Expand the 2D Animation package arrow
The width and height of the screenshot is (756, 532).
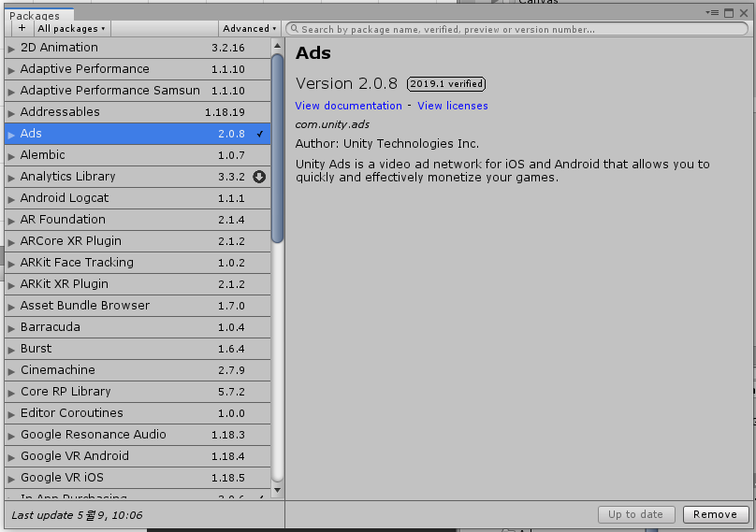(x=11, y=49)
